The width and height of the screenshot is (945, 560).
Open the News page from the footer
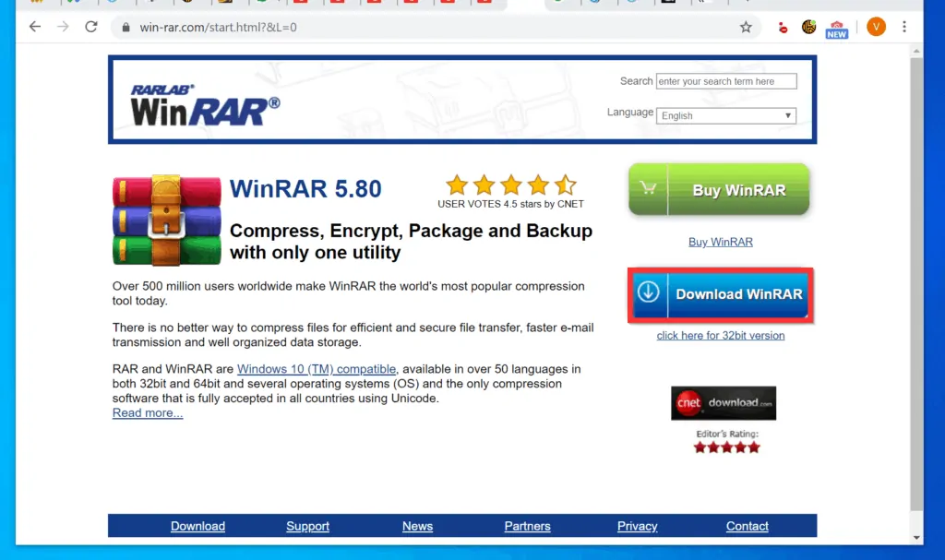click(417, 526)
